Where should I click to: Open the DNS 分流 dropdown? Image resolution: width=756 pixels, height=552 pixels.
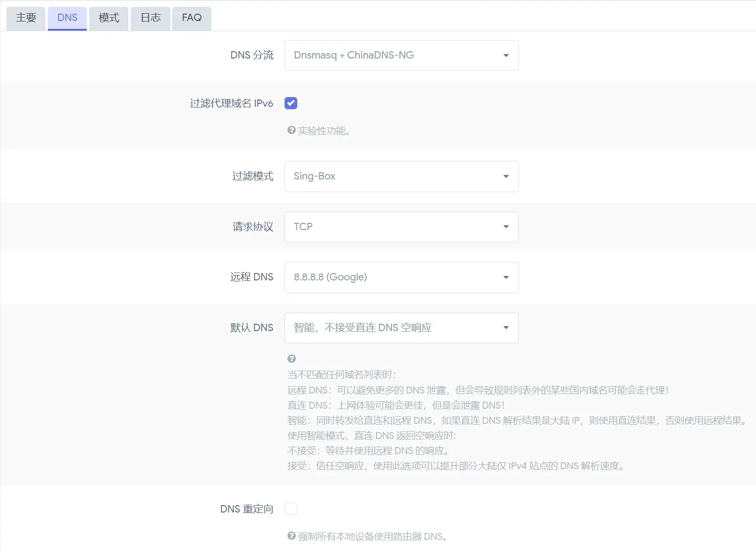coord(401,55)
